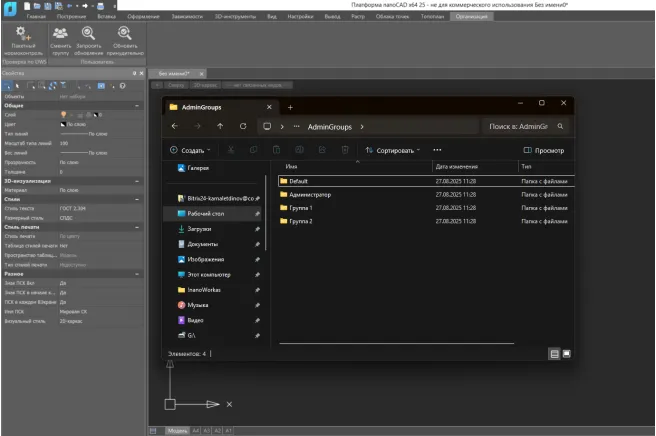Click the Сменить группу icon
Image resolution: width=656 pixels, height=436 pixels.
click(x=60, y=37)
